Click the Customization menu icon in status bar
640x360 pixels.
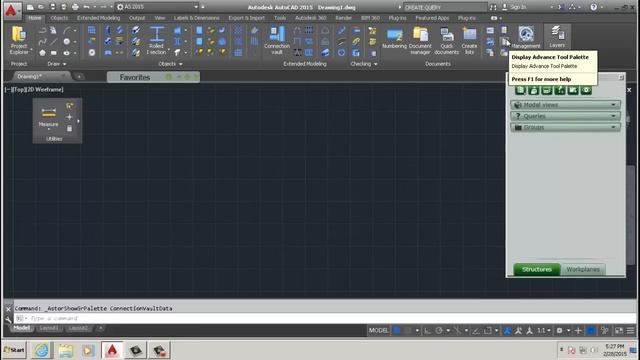(631, 331)
